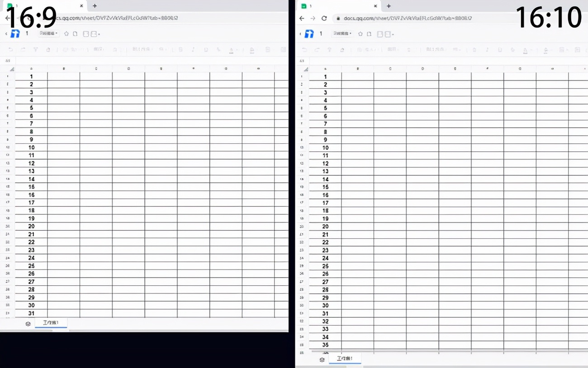Open a new browser tab in the 16:10 window
The height and width of the screenshot is (368, 588).
(x=389, y=6)
